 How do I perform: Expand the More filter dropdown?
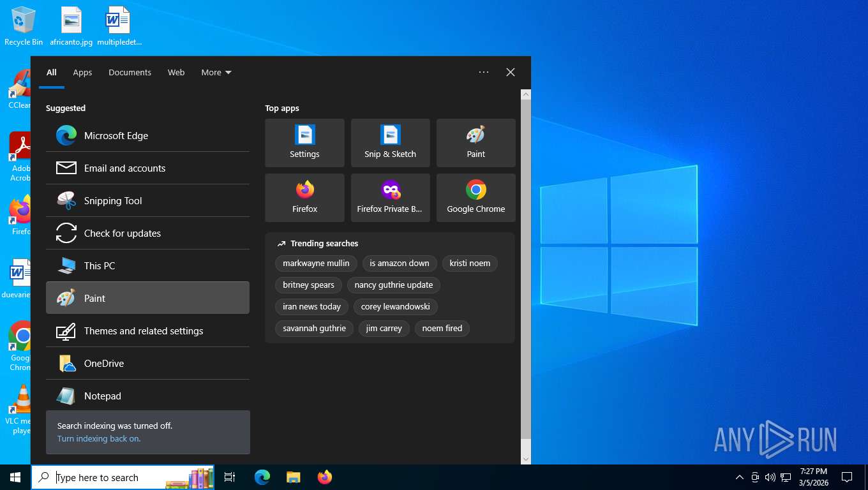(216, 72)
